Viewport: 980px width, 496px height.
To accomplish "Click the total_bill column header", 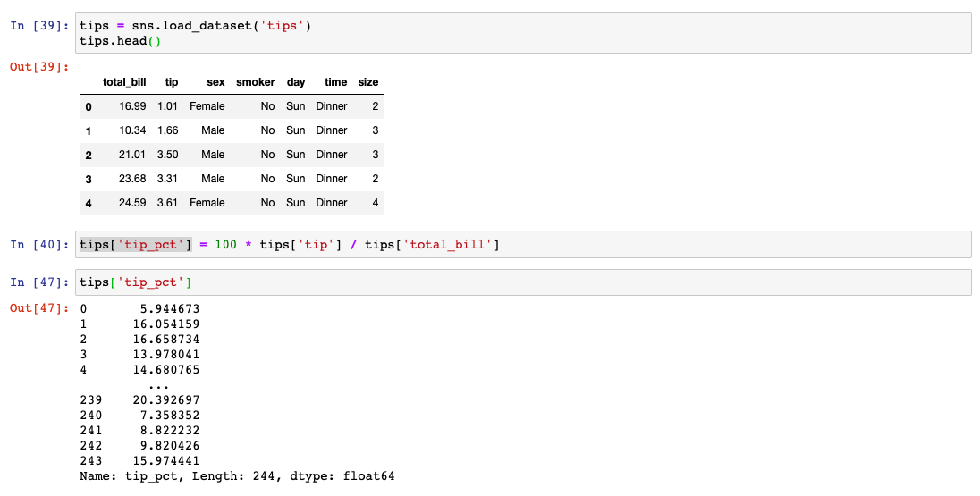I will (x=124, y=82).
